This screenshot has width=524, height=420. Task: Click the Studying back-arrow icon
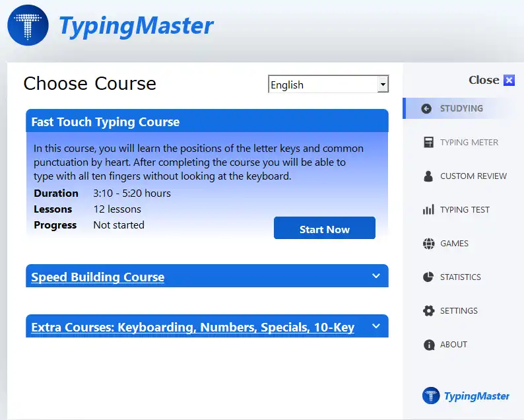click(x=426, y=108)
